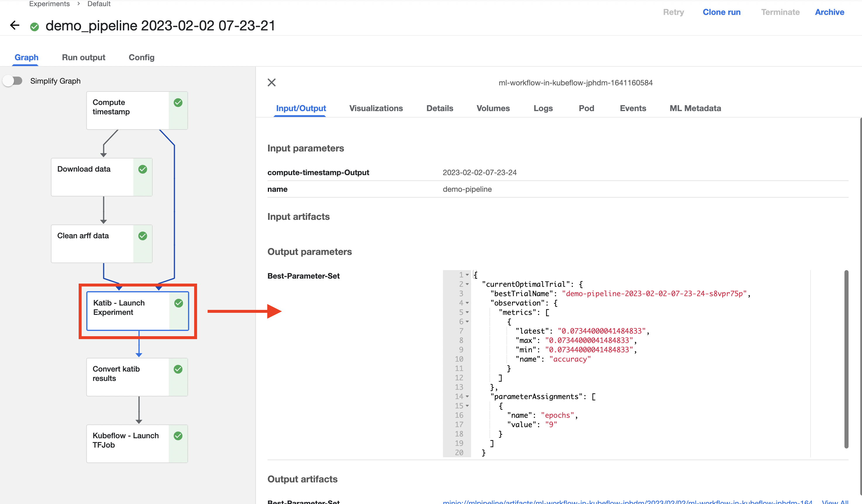Click run status icon beside demo_pipeline title
Screen dimensions: 862x504
pyautogui.click(x=35, y=27)
